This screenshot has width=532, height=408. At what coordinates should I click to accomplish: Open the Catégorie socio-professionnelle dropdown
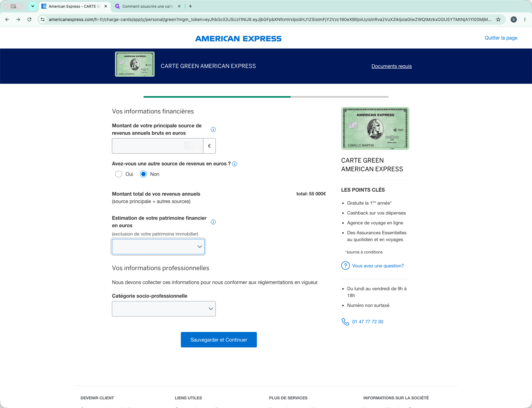click(164, 309)
